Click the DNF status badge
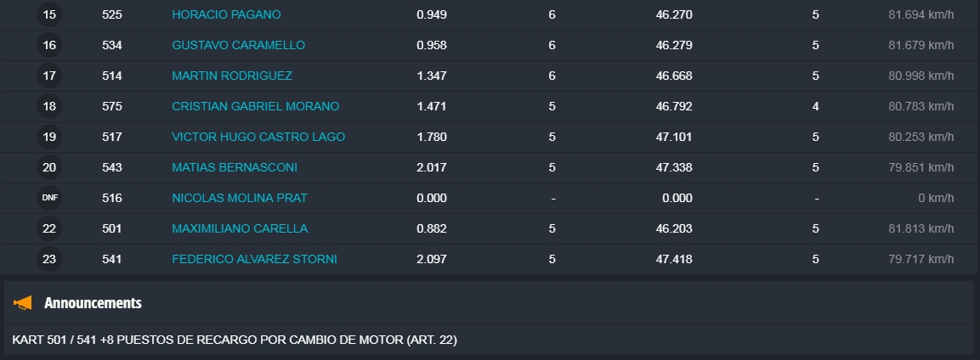980x360 pixels. [x=49, y=198]
